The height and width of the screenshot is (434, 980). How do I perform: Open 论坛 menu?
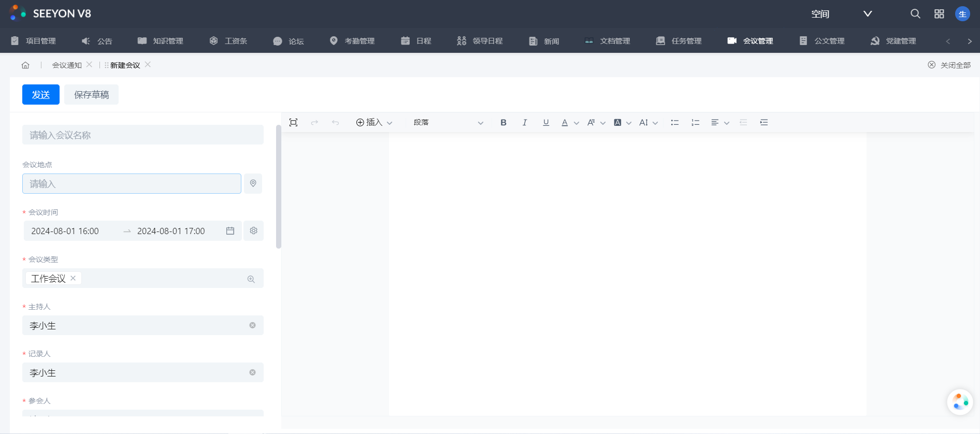[289, 41]
